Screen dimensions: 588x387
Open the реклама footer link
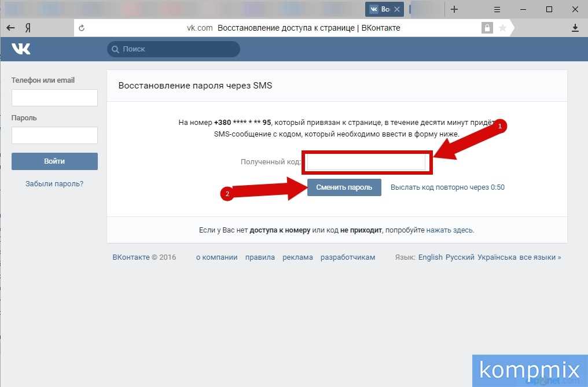pyautogui.click(x=297, y=257)
